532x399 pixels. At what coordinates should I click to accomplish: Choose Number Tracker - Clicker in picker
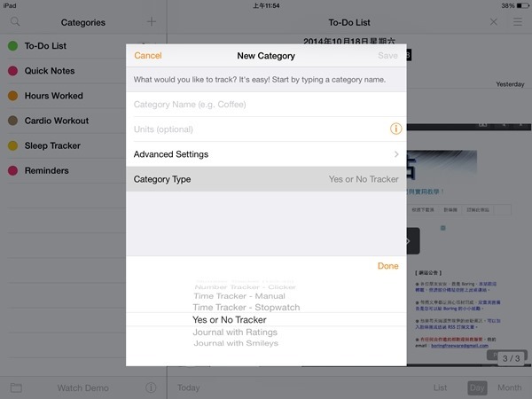tap(246, 287)
